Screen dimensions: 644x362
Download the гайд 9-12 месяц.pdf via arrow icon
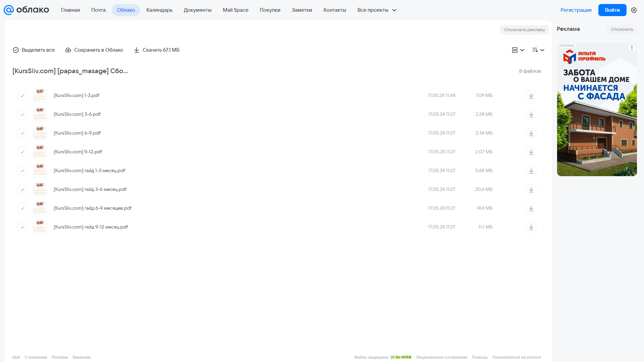(x=531, y=227)
